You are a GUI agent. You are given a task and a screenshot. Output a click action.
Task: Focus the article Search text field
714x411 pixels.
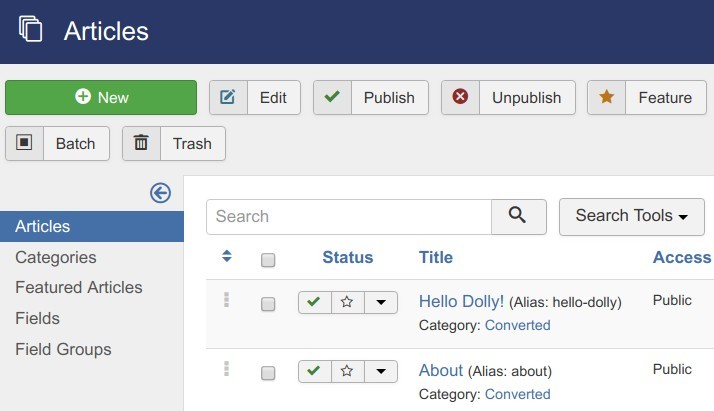coord(348,216)
